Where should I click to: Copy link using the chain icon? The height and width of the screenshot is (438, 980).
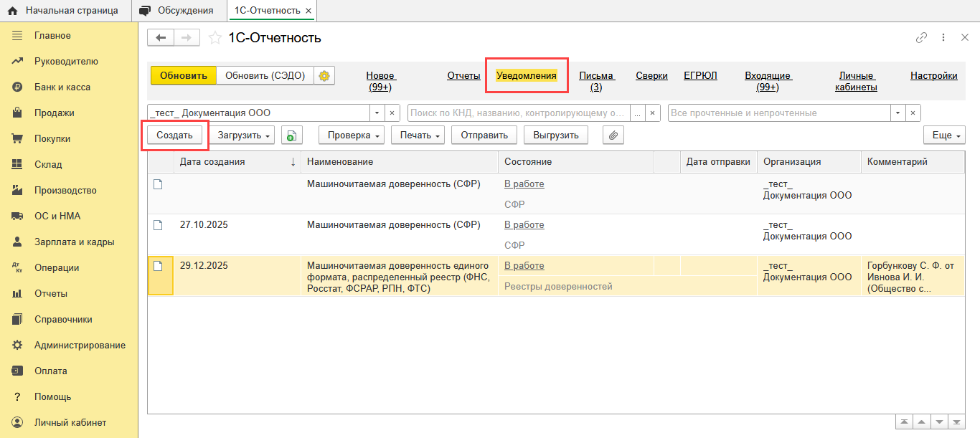point(922,38)
